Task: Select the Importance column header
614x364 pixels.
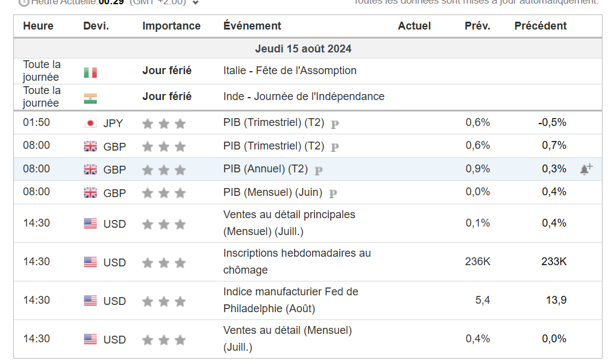Action: 172,26
